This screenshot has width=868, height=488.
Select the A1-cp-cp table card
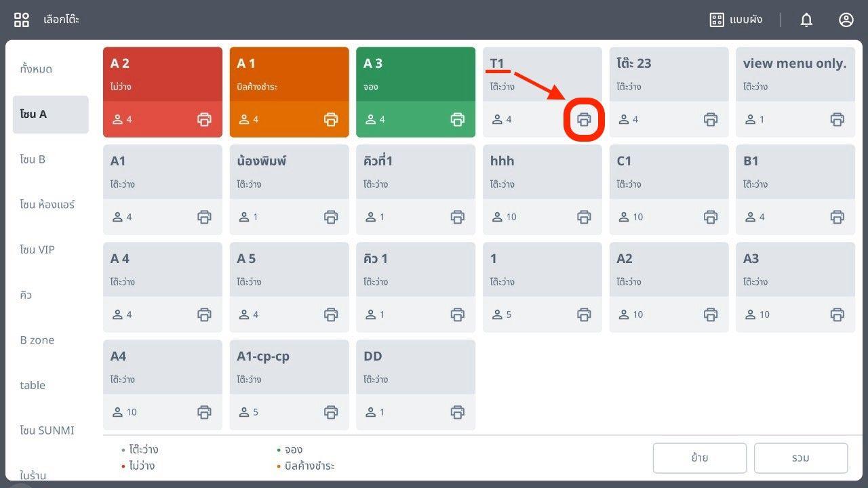[x=289, y=367]
